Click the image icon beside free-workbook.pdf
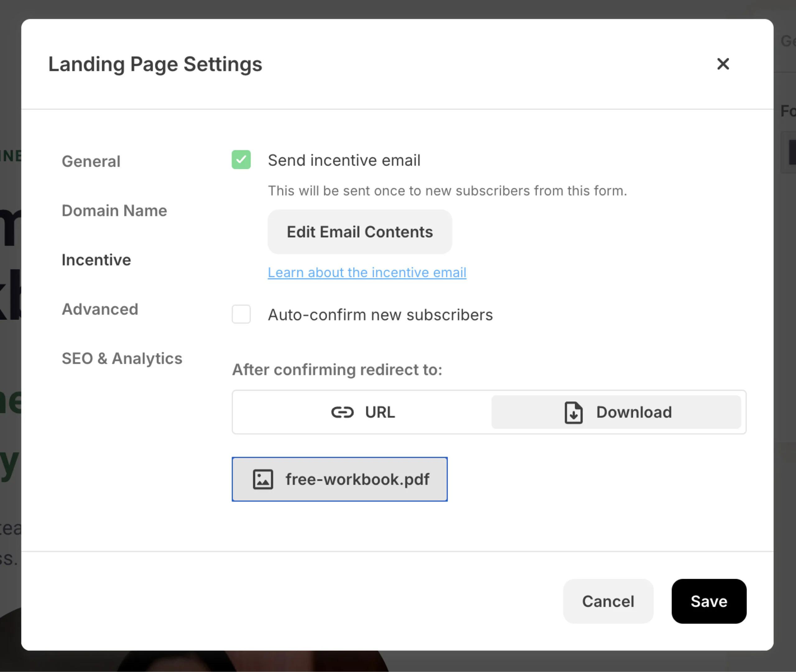The image size is (796, 672). pos(263,479)
